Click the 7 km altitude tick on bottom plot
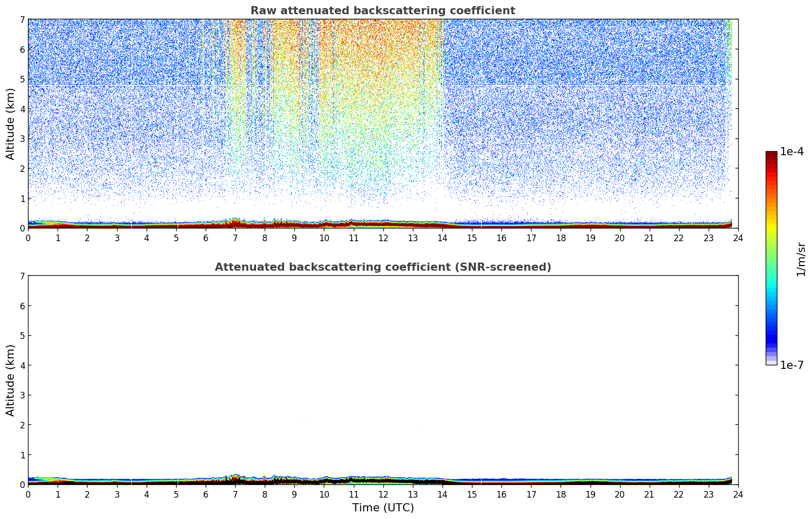This screenshot has width=812, height=519. click(x=22, y=276)
